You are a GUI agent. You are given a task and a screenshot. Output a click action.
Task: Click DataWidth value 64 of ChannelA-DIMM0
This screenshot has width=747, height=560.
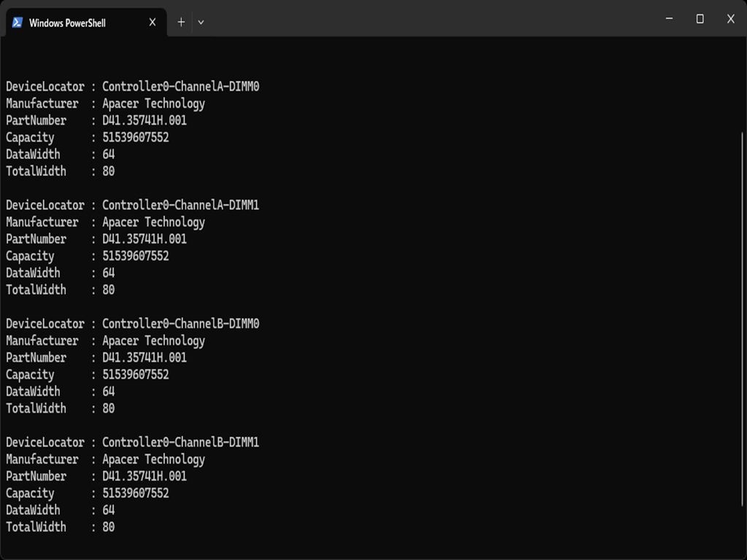click(109, 155)
